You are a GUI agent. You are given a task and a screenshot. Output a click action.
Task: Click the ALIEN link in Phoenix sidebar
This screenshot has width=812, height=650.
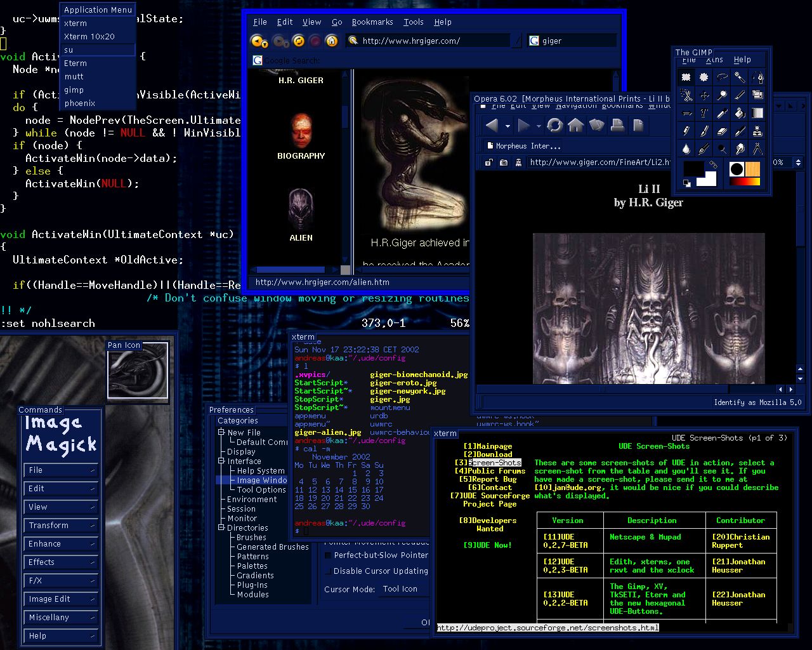pyautogui.click(x=301, y=237)
